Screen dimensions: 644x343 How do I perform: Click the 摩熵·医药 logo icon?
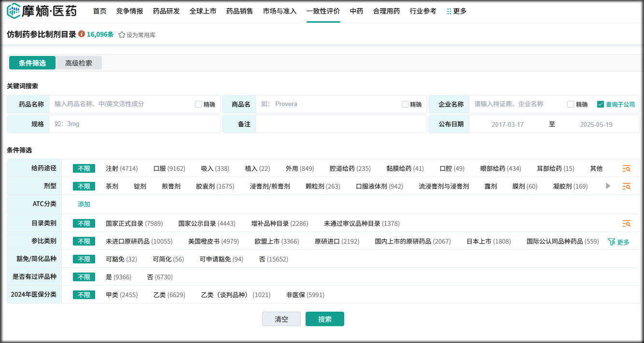point(14,11)
